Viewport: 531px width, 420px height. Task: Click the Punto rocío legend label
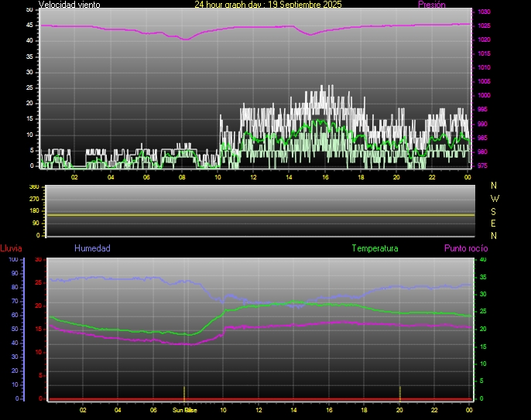[x=465, y=248]
